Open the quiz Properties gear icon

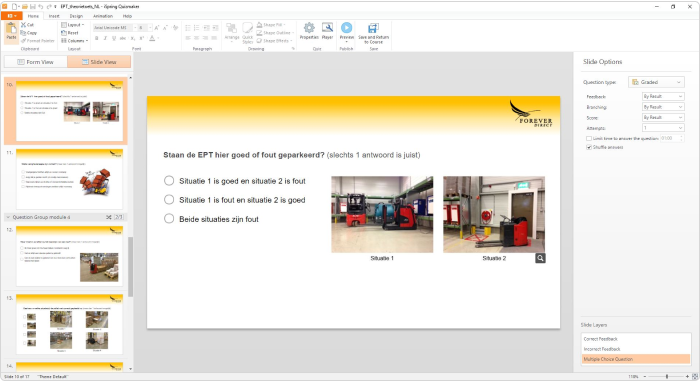309,28
